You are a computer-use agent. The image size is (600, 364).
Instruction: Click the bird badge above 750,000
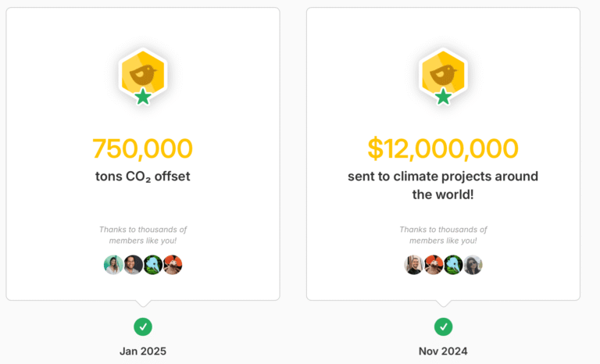[143, 76]
